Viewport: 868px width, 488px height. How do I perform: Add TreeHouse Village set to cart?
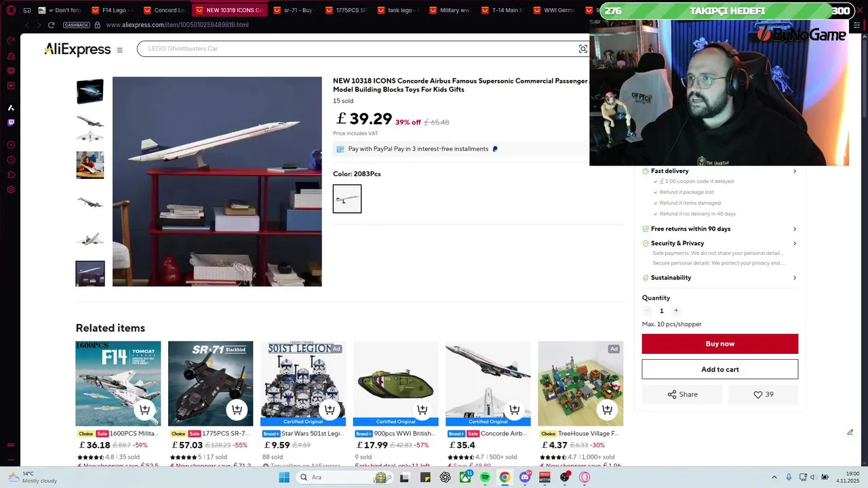click(x=607, y=409)
